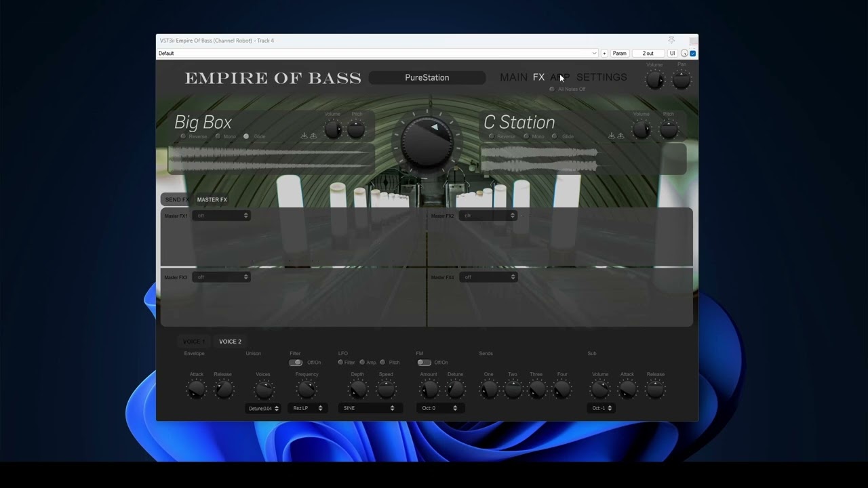Click the All Notes Off indicator
Image resolution: width=868 pixels, height=488 pixels.
pyautogui.click(x=552, y=89)
